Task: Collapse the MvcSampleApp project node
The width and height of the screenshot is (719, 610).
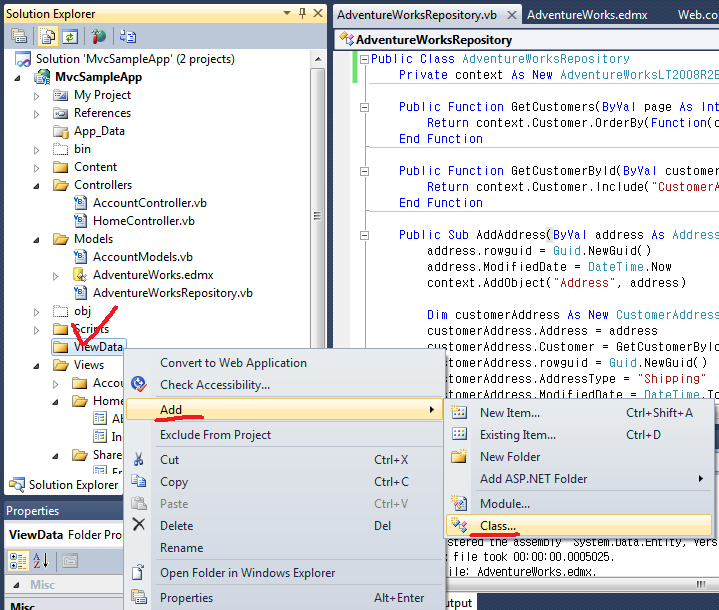Action: point(17,78)
